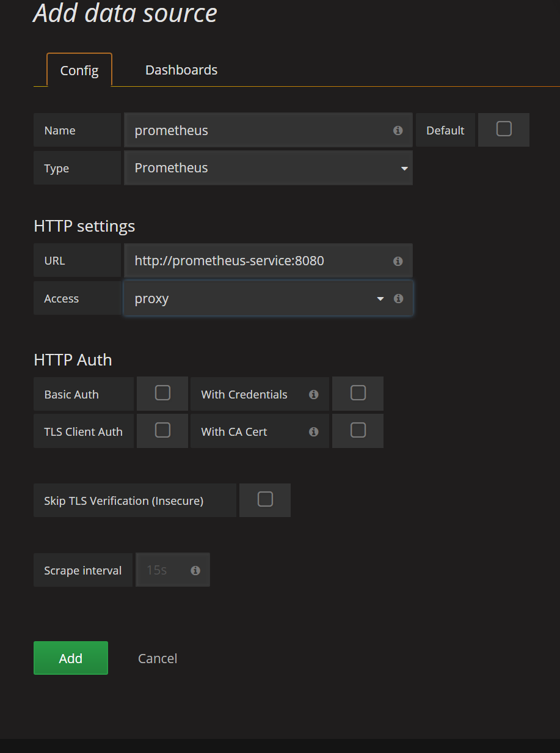Click the HTTP Auth section heading
560x753 pixels.
[73, 360]
